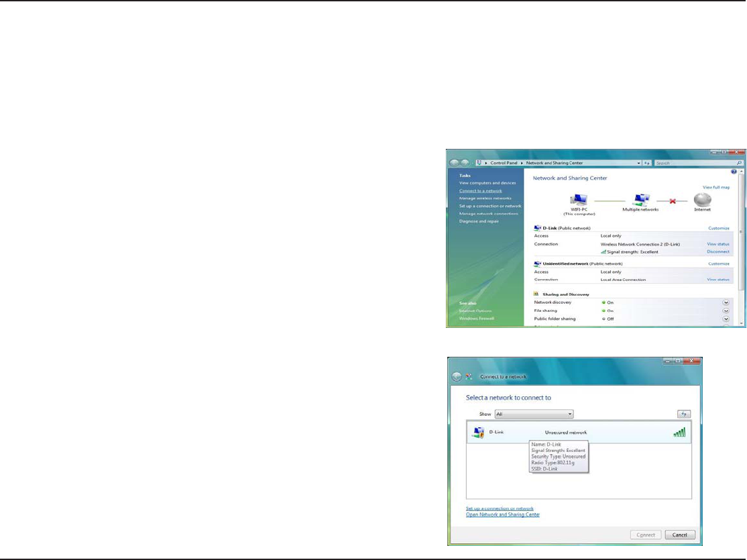Click Customize for Unidentified network

tap(718, 264)
